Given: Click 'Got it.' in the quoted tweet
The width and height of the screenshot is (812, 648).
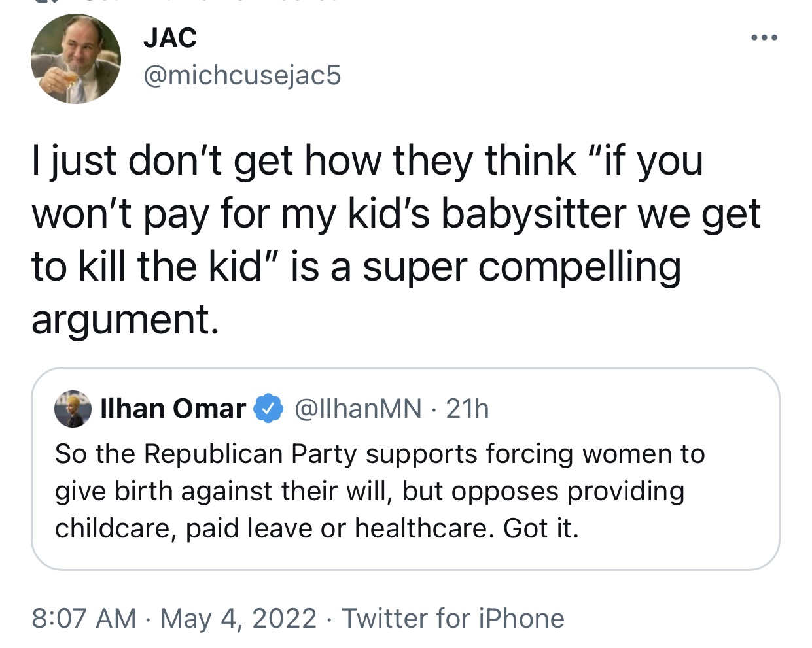Looking at the screenshot, I should [541, 528].
